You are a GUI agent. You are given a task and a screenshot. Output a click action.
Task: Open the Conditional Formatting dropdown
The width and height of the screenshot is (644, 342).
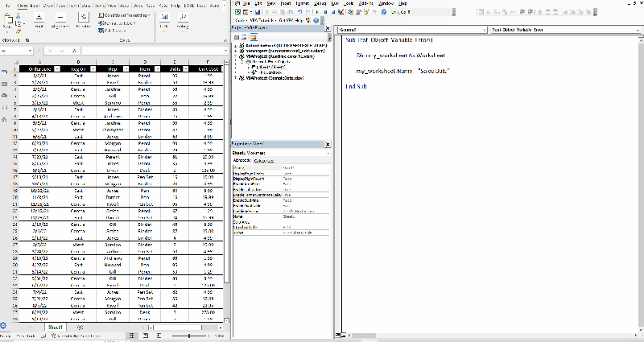pyautogui.click(x=124, y=15)
